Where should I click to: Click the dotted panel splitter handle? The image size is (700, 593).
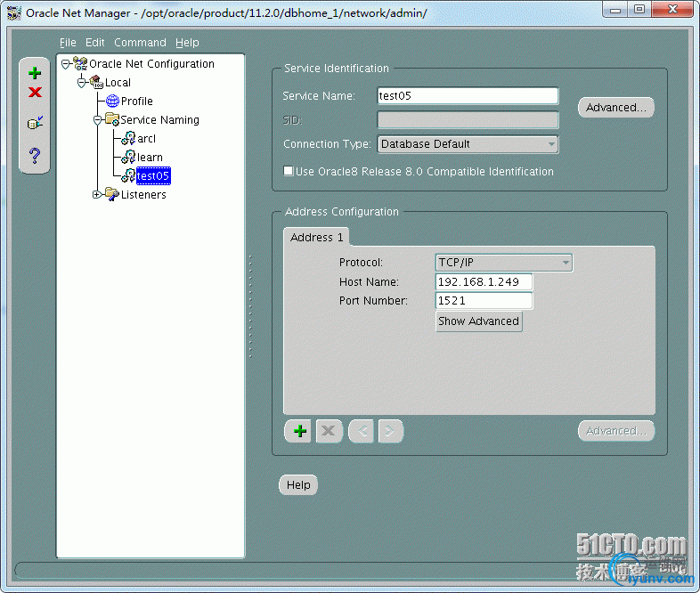[250, 306]
